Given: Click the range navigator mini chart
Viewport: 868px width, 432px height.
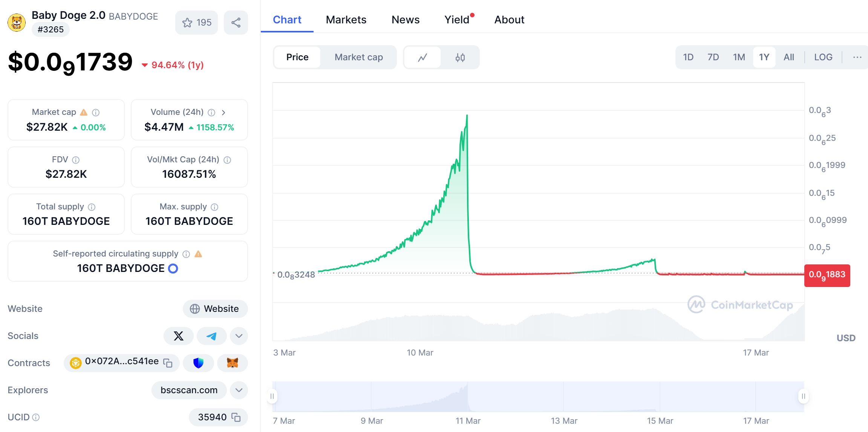Looking at the screenshot, I should coord(538,397).
